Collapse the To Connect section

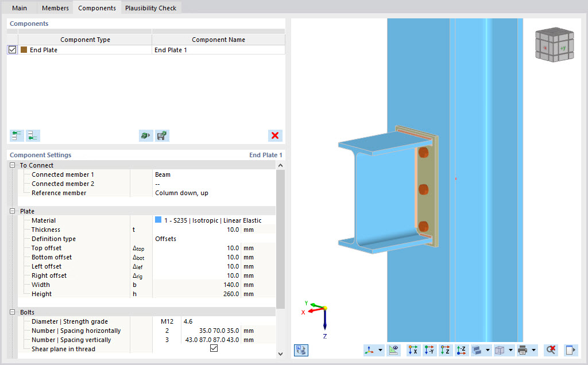pyautogui.click(x=13, y=165)
